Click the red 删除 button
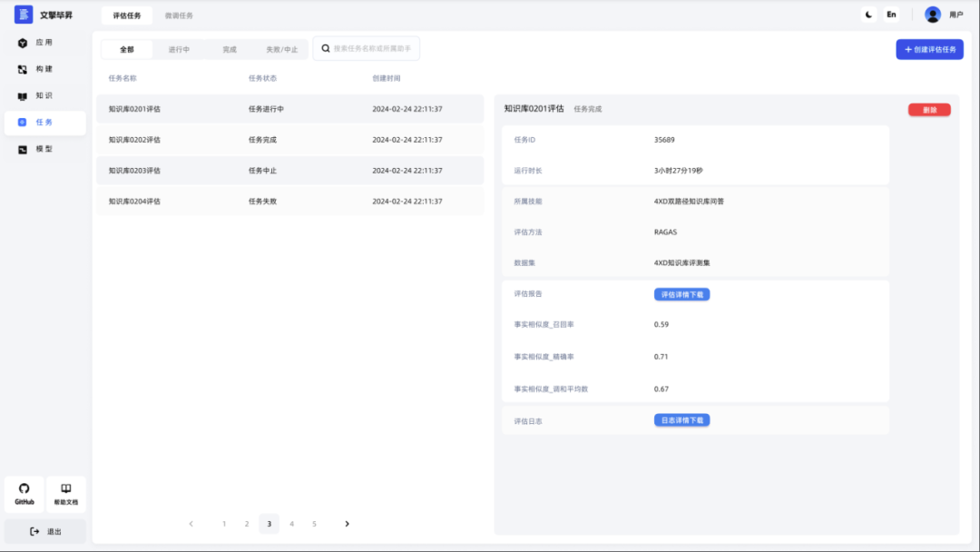Screen dimensions: 980x552 tap(929, 110)
